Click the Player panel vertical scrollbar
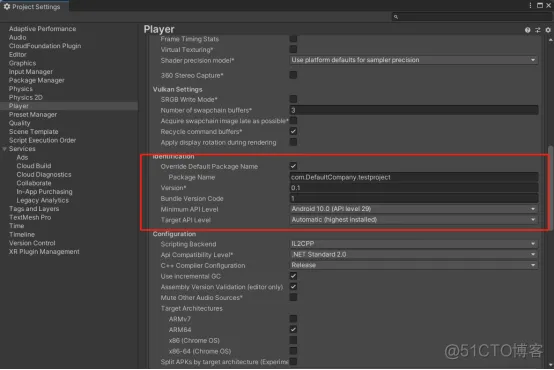Screen dimensions: 554x370 click(550, 187)
